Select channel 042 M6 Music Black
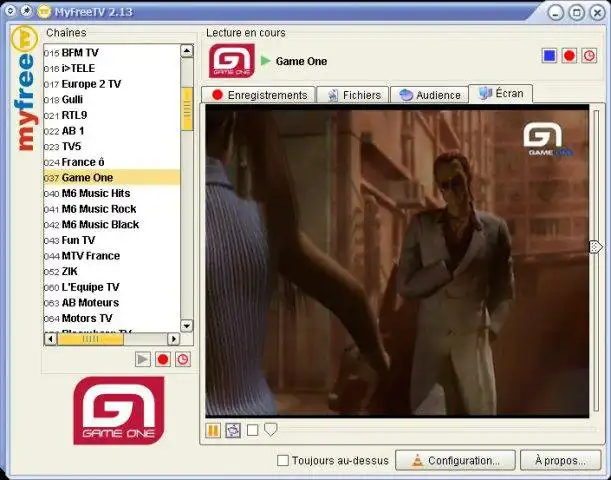The image size is (611, 480). (x=111, y=224)
